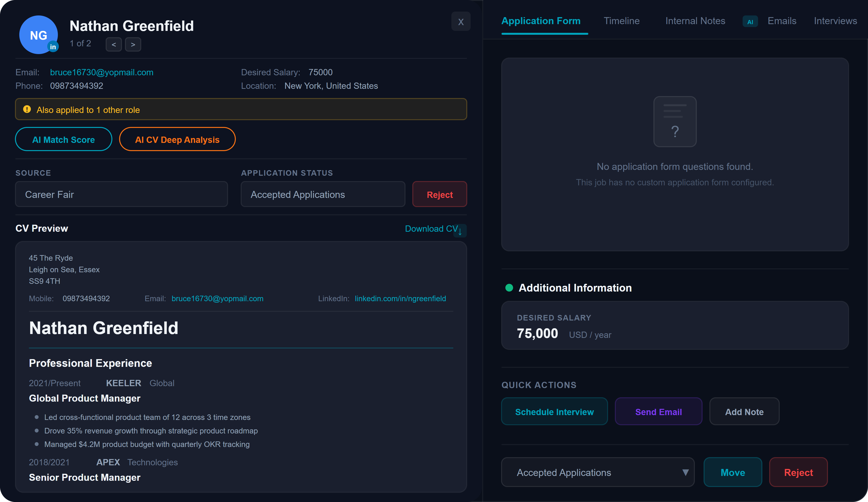Close the candidate panel with X
868x502 pixels.
[461, 22]
